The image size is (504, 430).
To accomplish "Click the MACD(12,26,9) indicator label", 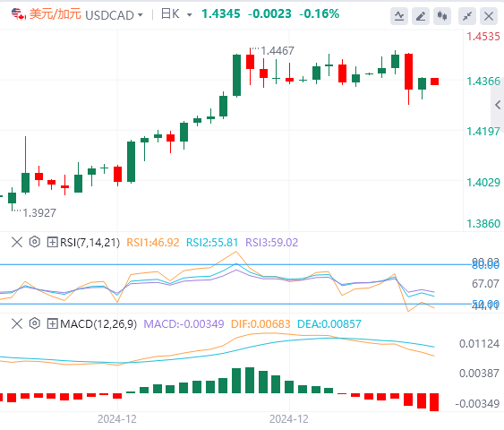I will click(x=98, y=324).
